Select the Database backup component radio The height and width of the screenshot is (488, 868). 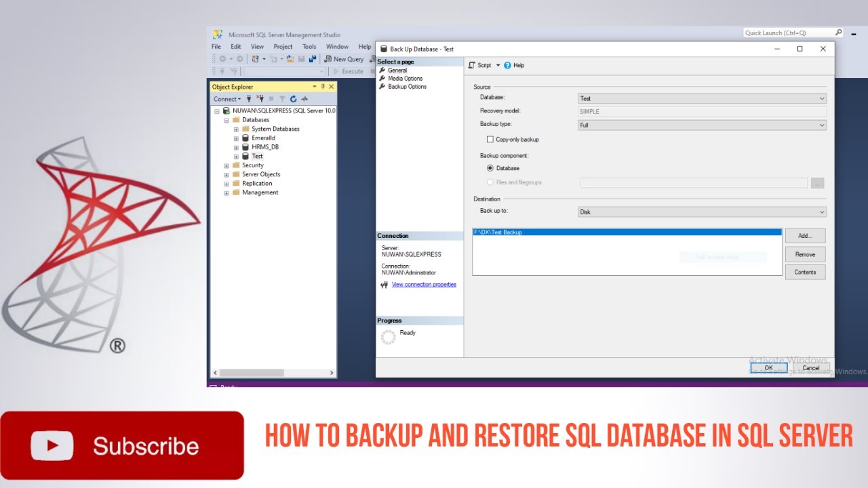click(490, 168)
